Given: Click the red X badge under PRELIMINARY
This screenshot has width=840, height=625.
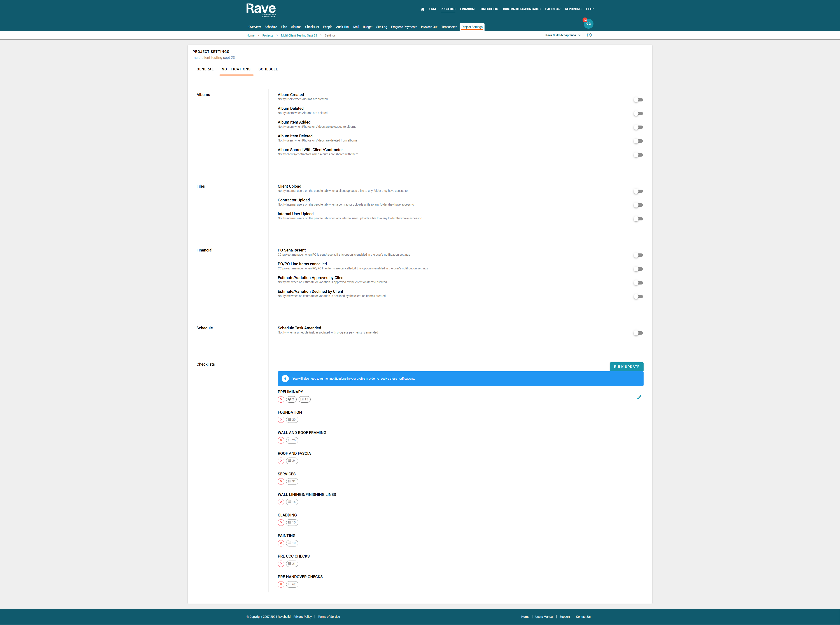Looking at the screenshot, I should (x=281, y=400).
